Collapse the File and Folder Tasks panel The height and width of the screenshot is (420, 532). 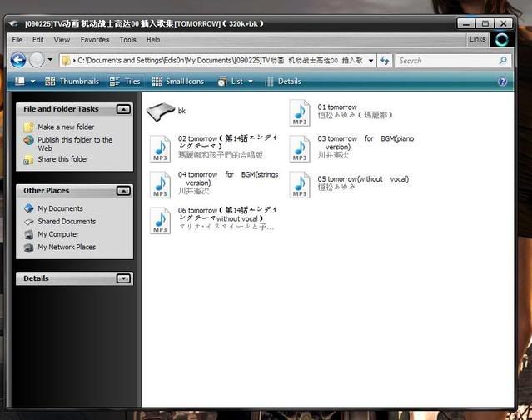(x=123, y=109)
